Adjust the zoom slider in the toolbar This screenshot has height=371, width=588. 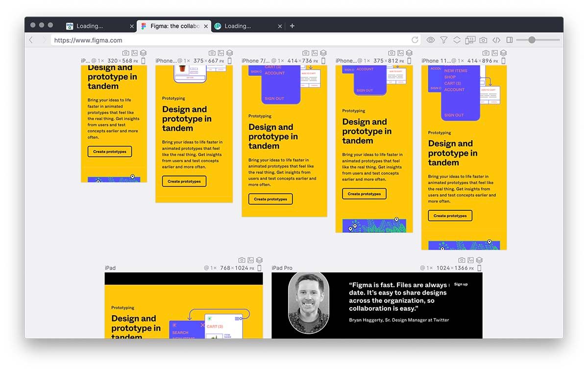538,40
